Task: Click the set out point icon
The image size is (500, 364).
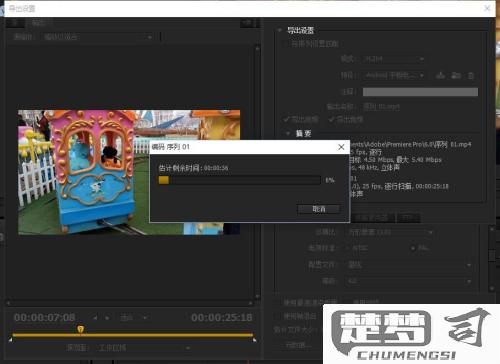Action: click(x=107, y=318)
